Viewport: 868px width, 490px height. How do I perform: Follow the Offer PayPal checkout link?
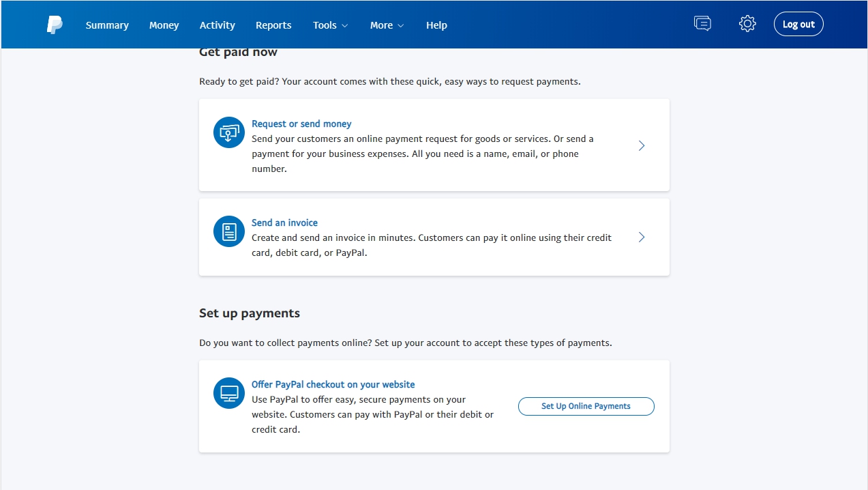(x=333, y=384)
